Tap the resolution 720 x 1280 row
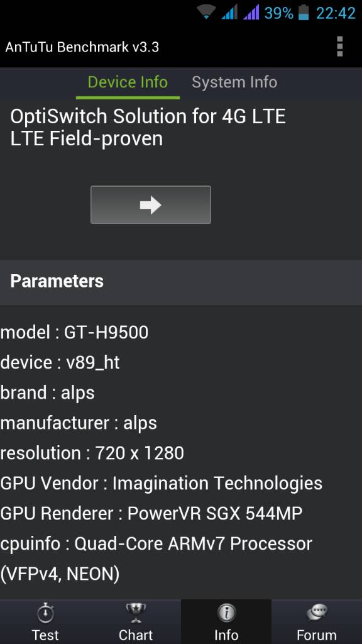This screenshot has height=644, width=362. [x=92, y=453]
